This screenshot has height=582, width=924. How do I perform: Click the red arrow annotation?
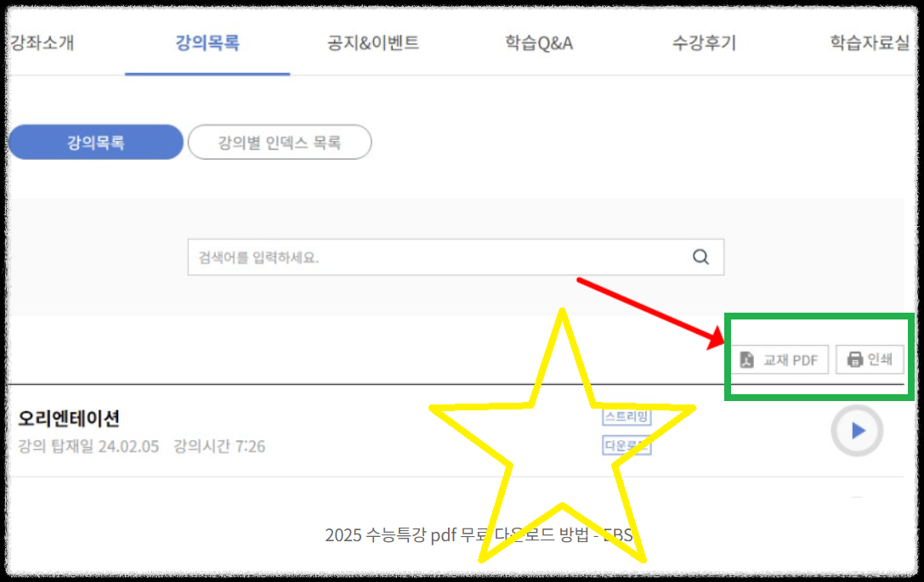(651, 314)
